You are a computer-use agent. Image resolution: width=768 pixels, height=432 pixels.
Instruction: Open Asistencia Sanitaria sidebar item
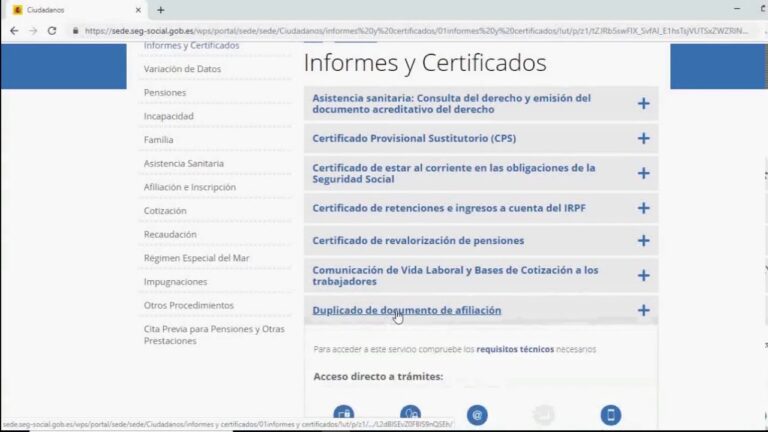[184, 164]
